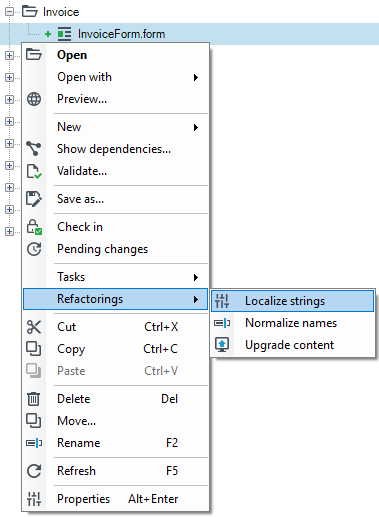Click Copy in the context menu

[x=116, y=349]
